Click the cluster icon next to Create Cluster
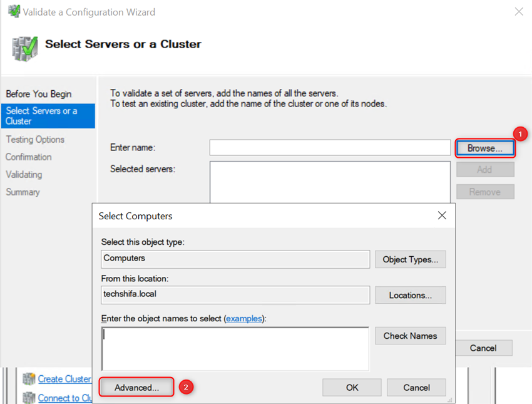The width and height of the screenshot is (532, 404). pyautogui.click(x=29, y=378)
